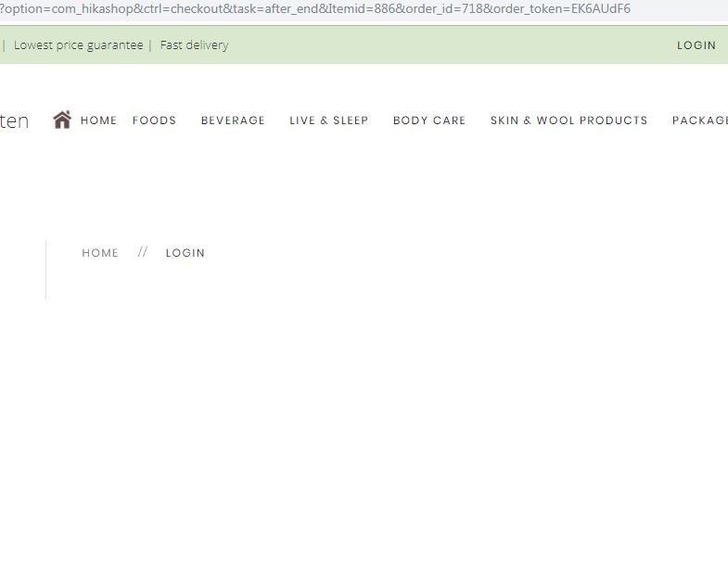
Task: Click the Fast delivery text
Action: pos(194,45)
